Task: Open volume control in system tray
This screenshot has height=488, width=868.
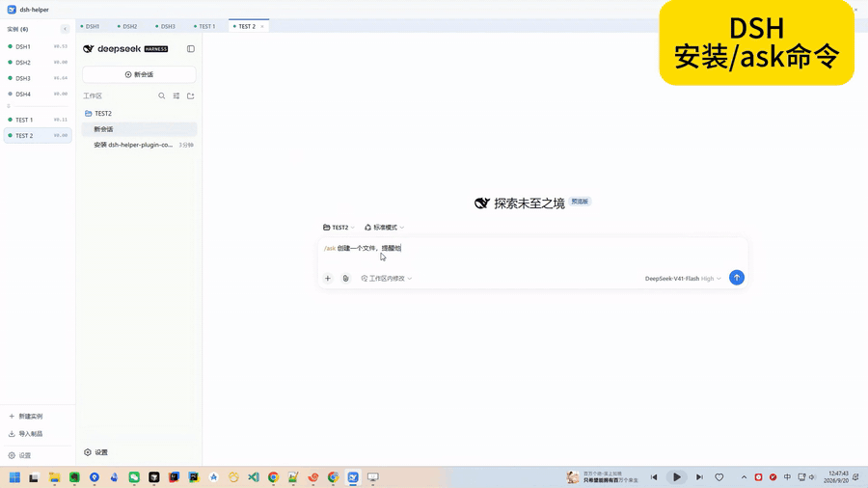Action: click(812, 477)
